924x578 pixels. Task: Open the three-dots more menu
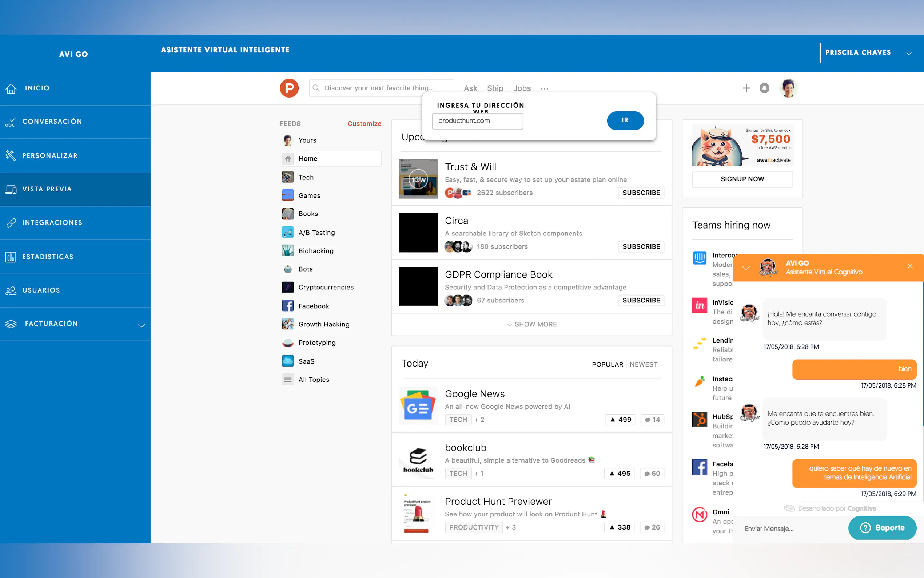tap(544, 89)
